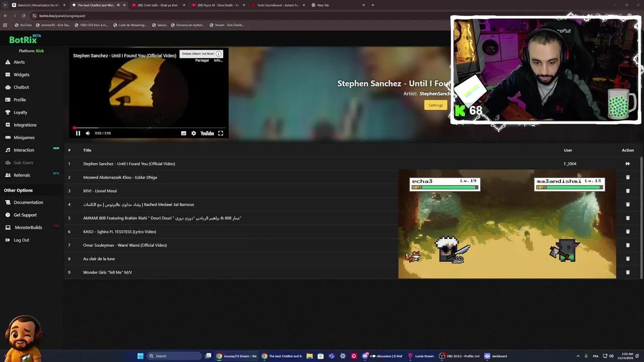Open labubu bookmark
The height and width of the screenshot is (362, 644).
[159, 25]
